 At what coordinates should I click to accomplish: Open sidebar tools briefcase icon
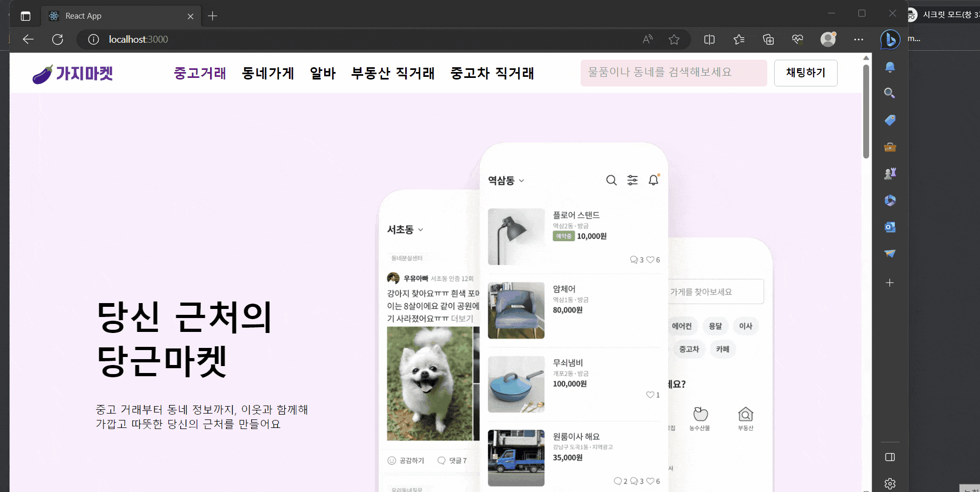[890, 147]
